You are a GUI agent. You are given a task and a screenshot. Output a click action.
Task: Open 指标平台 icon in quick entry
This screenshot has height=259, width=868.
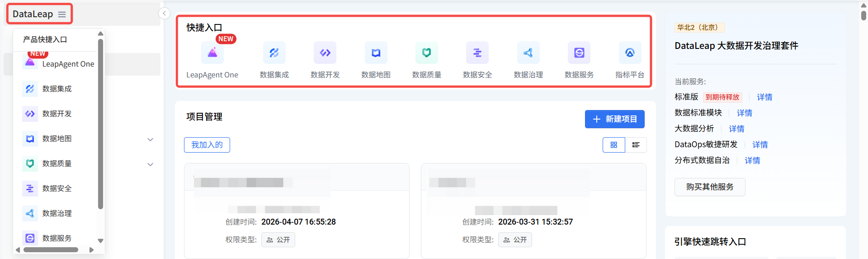pos(630,53)
